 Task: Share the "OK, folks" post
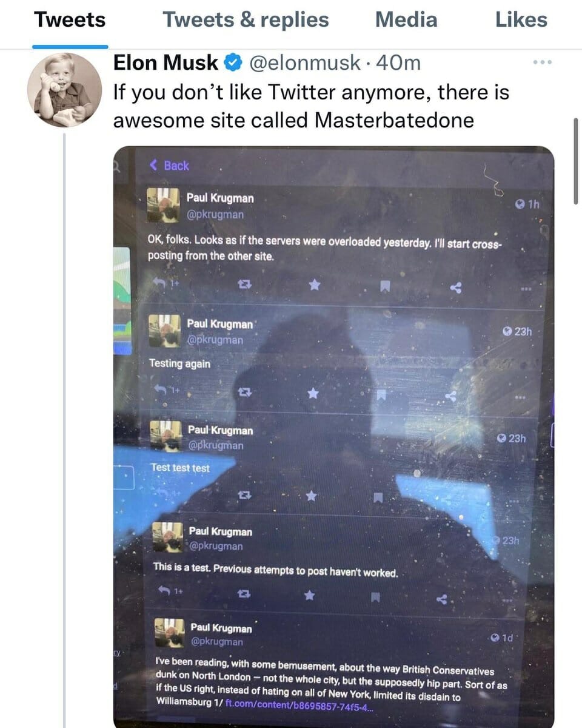coord(456,288)
